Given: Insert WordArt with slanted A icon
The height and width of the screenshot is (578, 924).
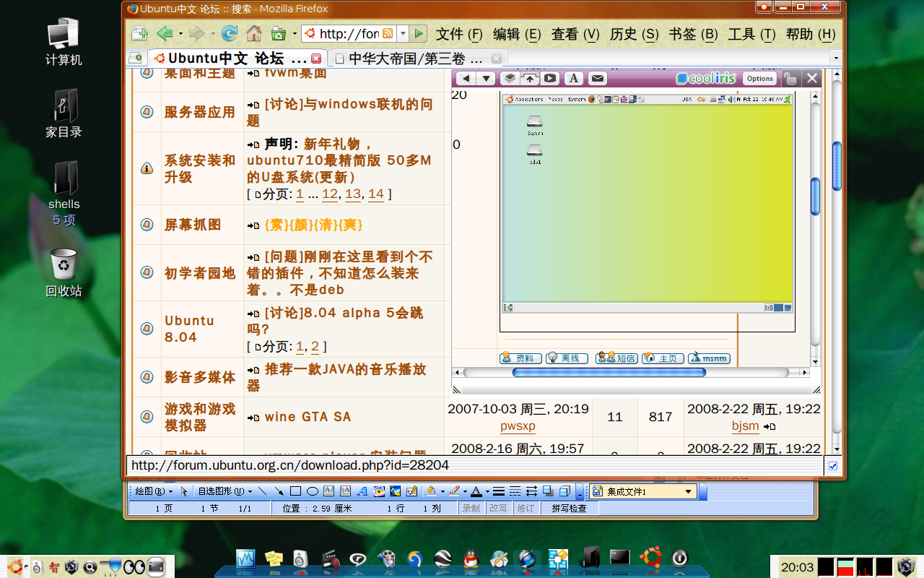Looking at the screenshot, I should coord(362,491).
